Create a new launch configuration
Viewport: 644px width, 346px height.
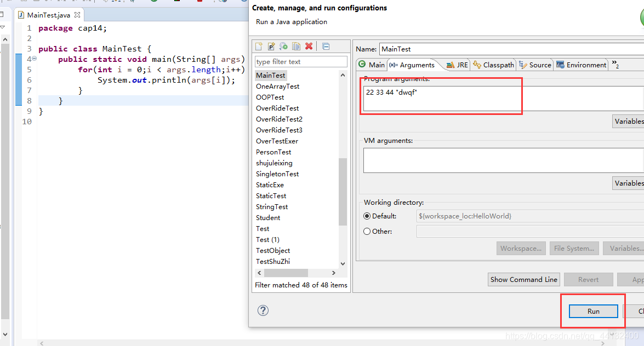pos(259,47)
